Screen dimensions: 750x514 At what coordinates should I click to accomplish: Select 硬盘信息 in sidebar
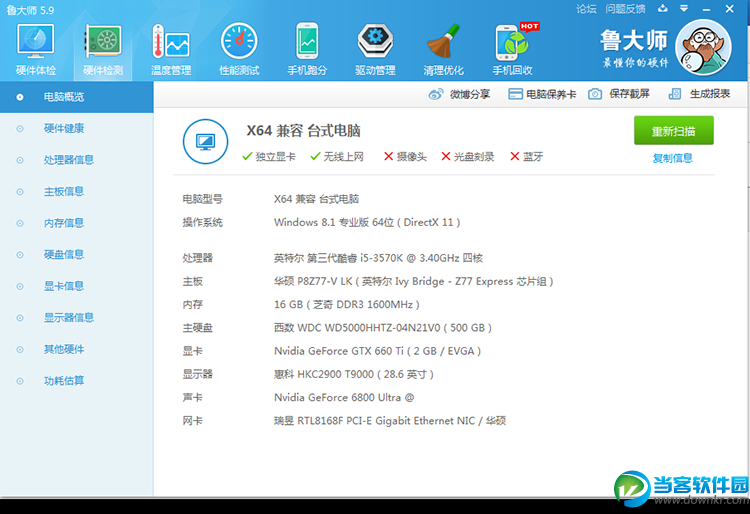coord(77,255)
